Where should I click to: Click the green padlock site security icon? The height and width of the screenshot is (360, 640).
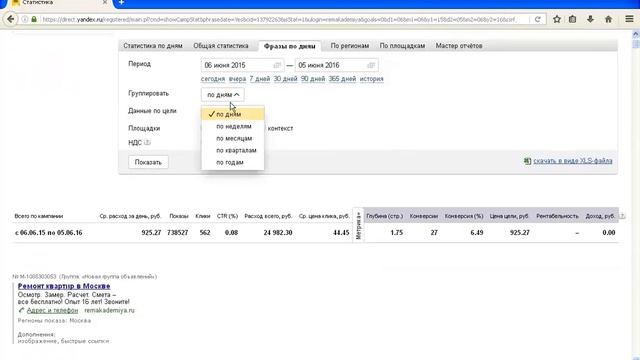coord(34,19)
